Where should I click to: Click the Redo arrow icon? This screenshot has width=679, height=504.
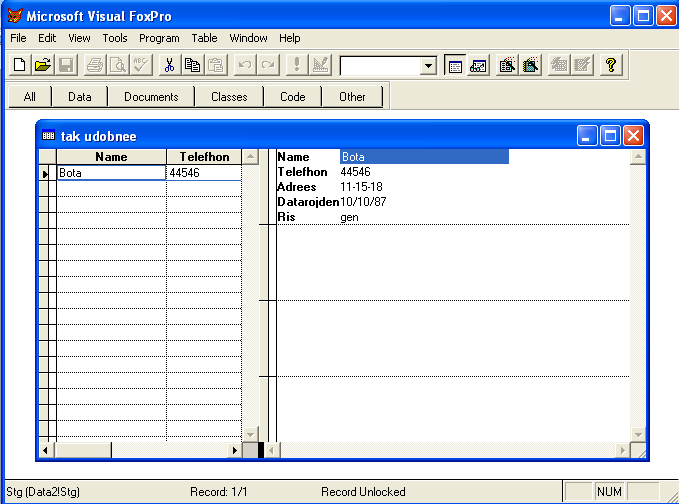pos(268,65)
